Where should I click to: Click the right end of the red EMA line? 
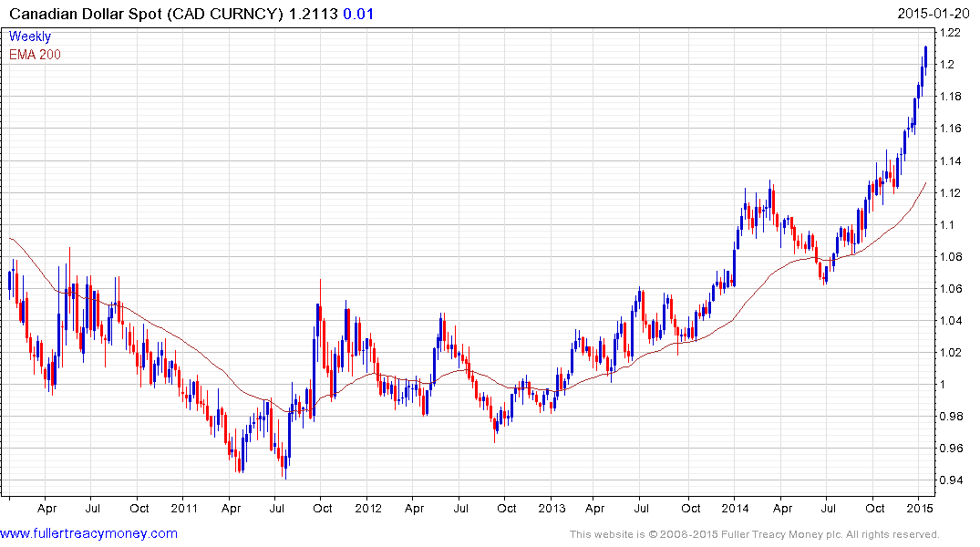(925, 183)
